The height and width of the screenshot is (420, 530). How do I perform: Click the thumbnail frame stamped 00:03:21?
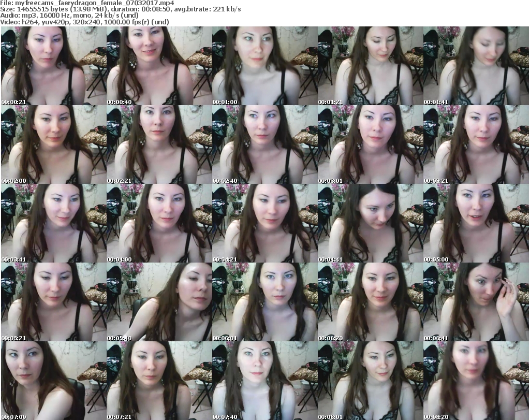click(x=476, y=144)
